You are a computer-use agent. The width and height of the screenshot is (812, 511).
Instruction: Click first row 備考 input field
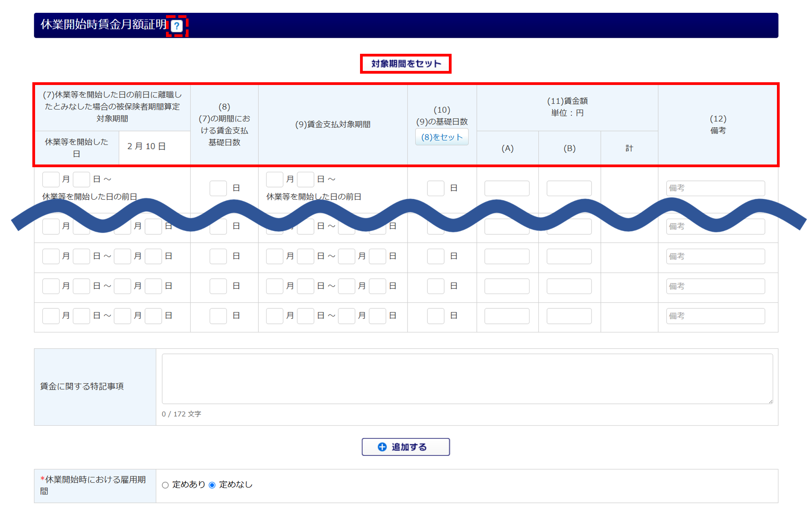715,188
